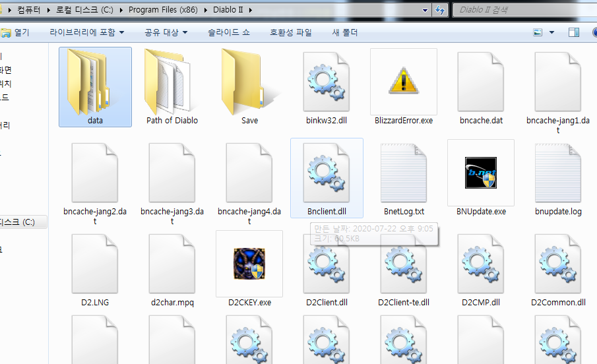Click the Diablo II breadcrumb segment
The image size is (597, 364).
pos(228,10)
